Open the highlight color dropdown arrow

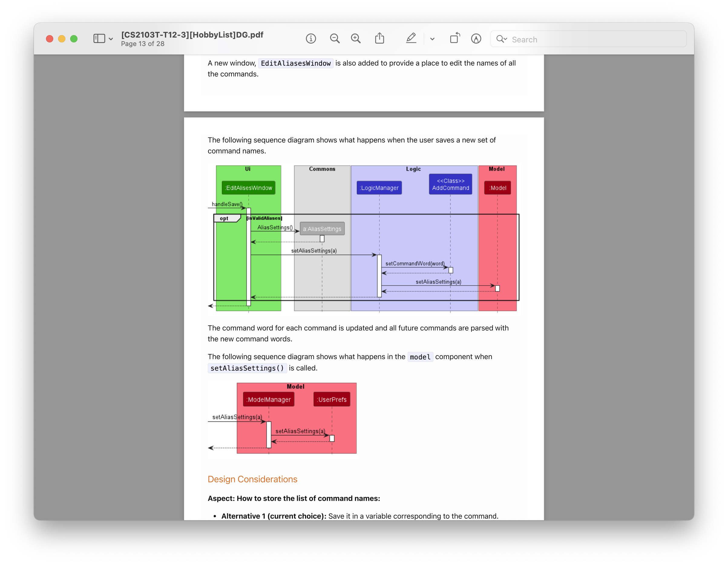(x=432, y=39)
